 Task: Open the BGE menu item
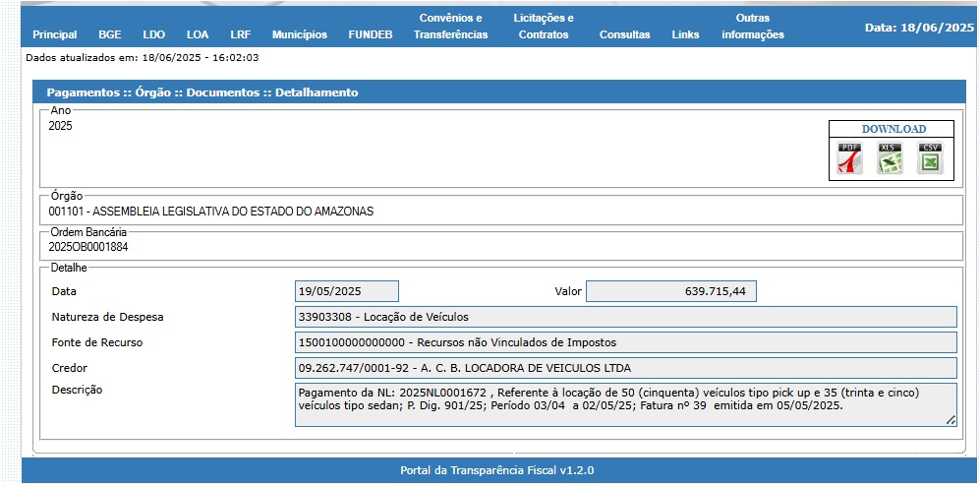click(x=110, y=34)
